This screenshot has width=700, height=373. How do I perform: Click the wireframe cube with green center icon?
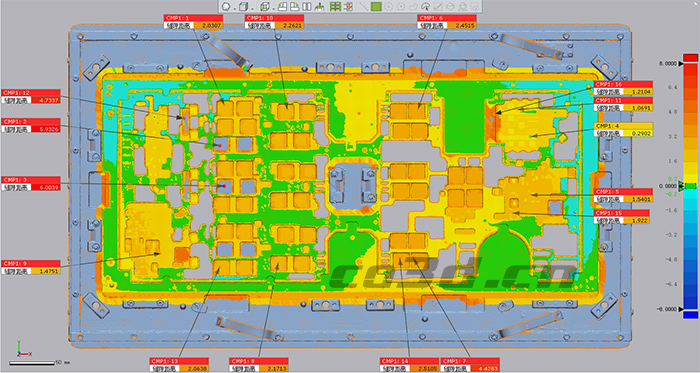coord(265,6)
